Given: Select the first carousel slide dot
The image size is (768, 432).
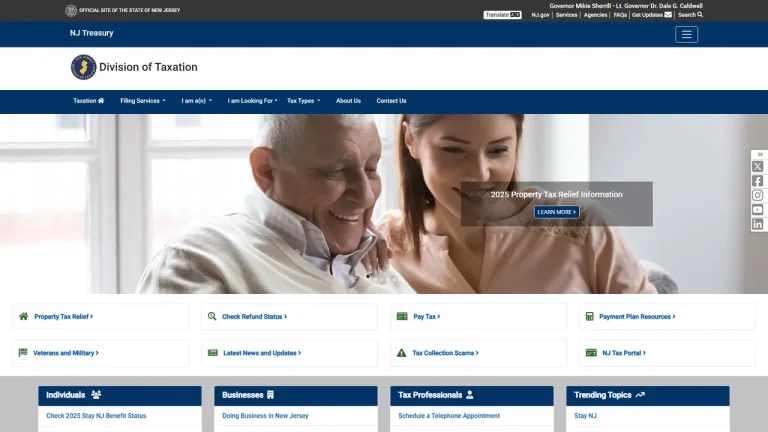Looking at the screenshot, I should click(368, 277).
